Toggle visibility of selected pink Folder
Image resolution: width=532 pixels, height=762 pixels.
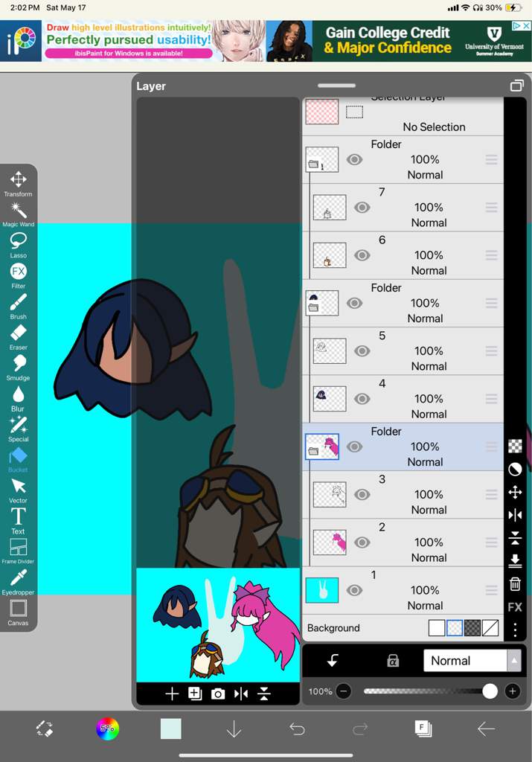click(354, 446)
